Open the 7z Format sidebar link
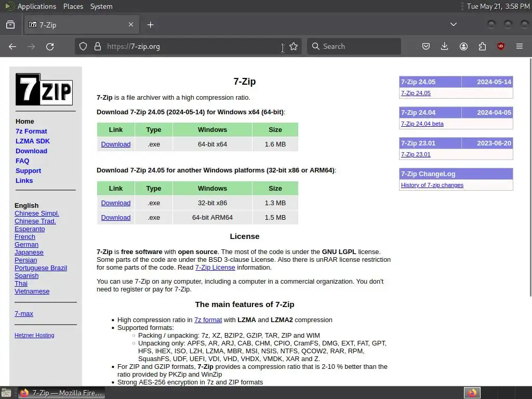 coord(31,131)
